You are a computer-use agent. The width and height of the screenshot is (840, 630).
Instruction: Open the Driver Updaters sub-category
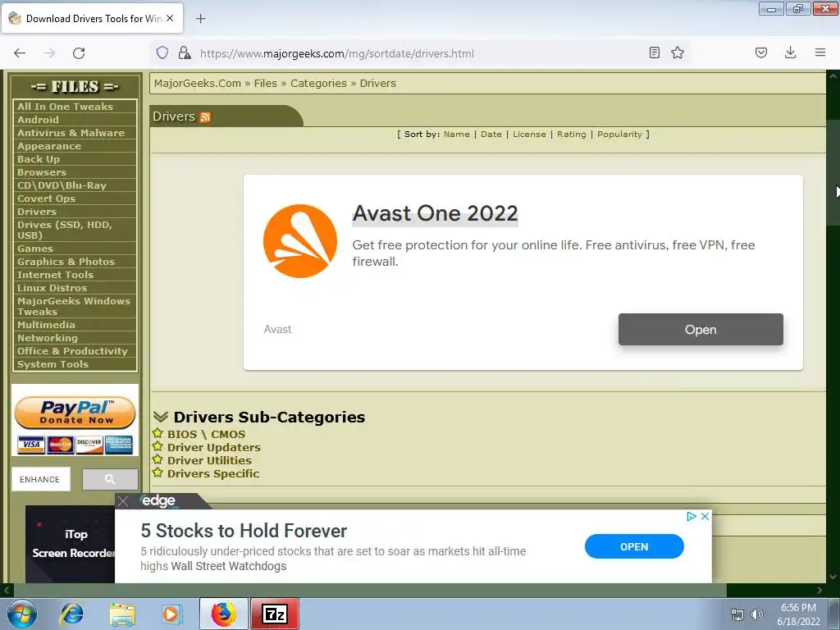[x=214, y=447]
